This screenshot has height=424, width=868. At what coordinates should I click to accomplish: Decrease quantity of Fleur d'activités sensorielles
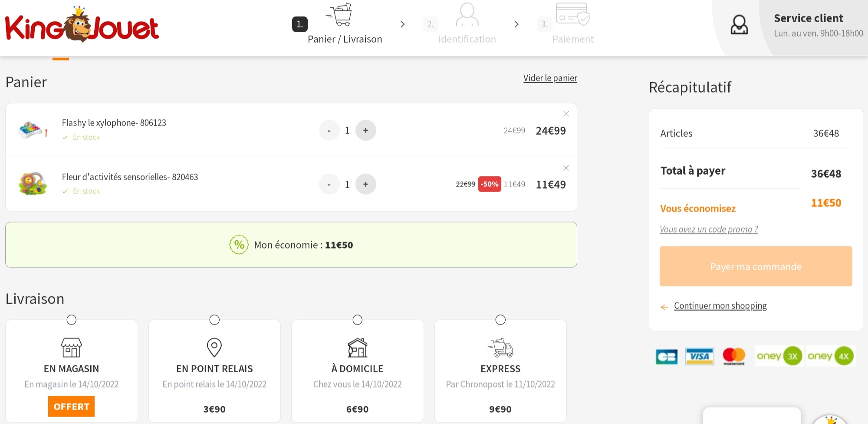[x=329, y=184]
